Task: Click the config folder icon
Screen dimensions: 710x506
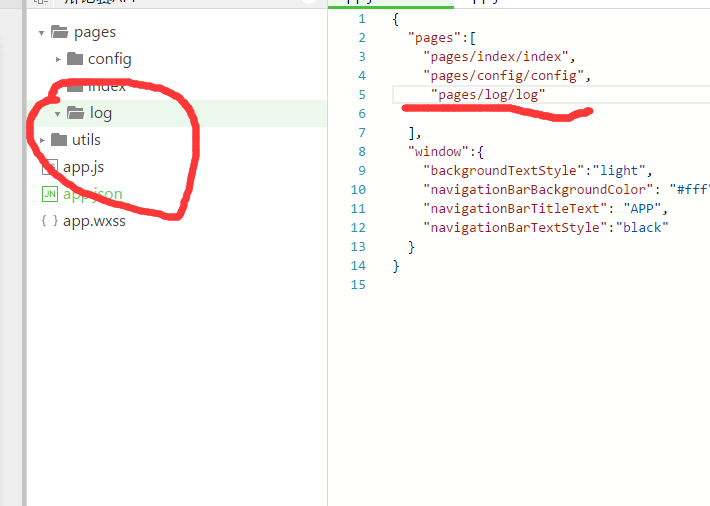Action: point(75,59)
